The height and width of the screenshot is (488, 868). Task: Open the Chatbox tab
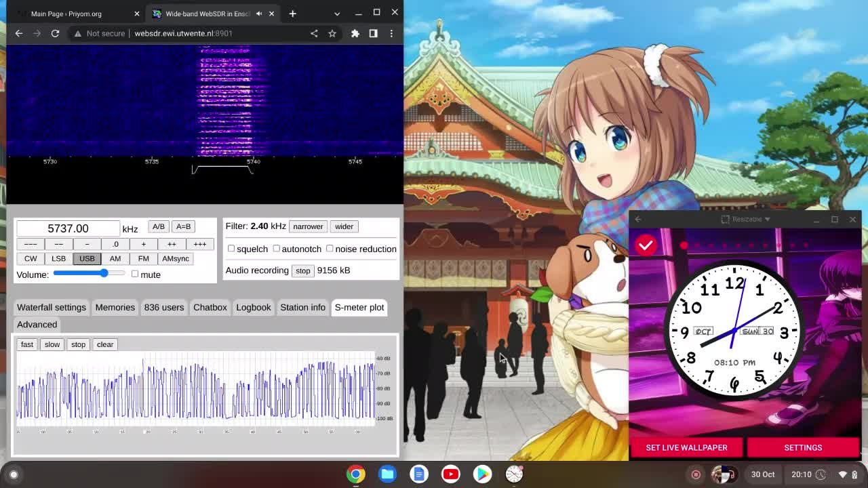point(210,307)
